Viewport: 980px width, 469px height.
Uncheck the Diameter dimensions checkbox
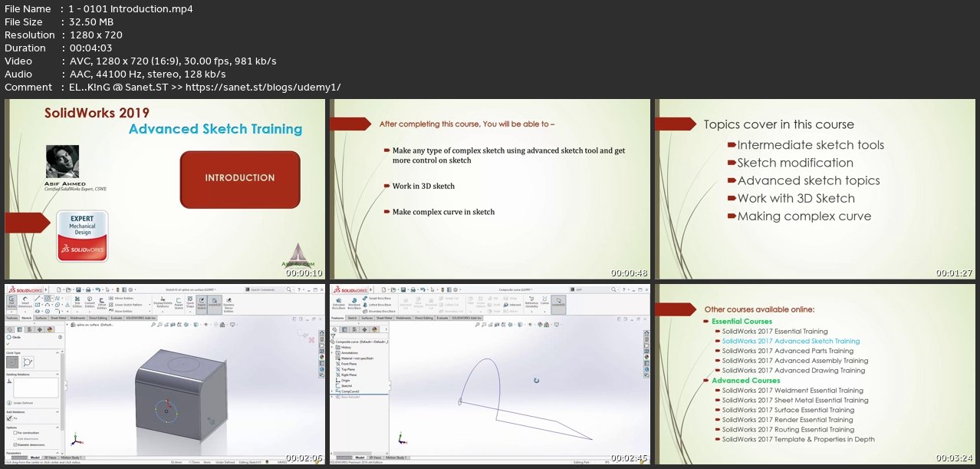15,444
